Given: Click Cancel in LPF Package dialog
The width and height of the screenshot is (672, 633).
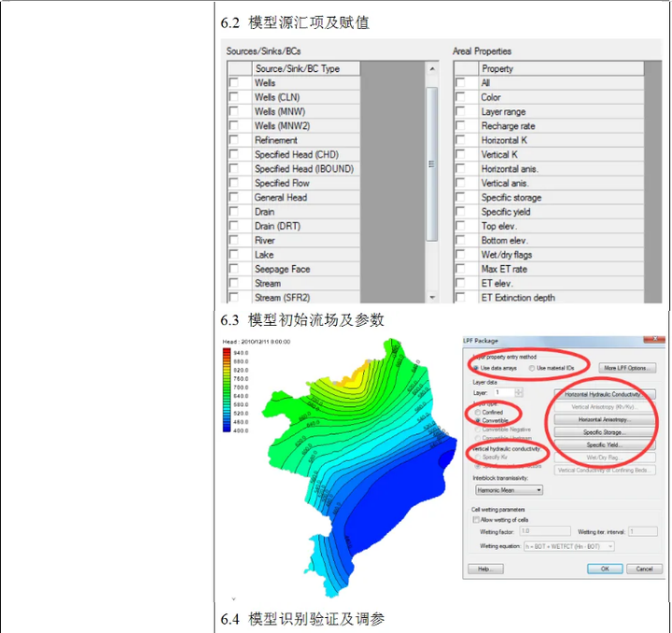Looking at the screenshot, I should [x=644, y=569].
